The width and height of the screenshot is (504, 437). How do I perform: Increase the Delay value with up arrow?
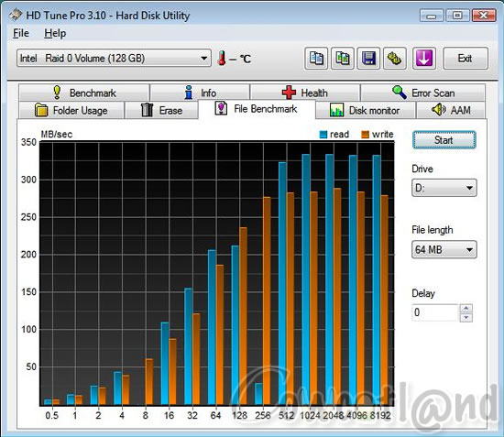pyautogui.click(x=466, y=308)
